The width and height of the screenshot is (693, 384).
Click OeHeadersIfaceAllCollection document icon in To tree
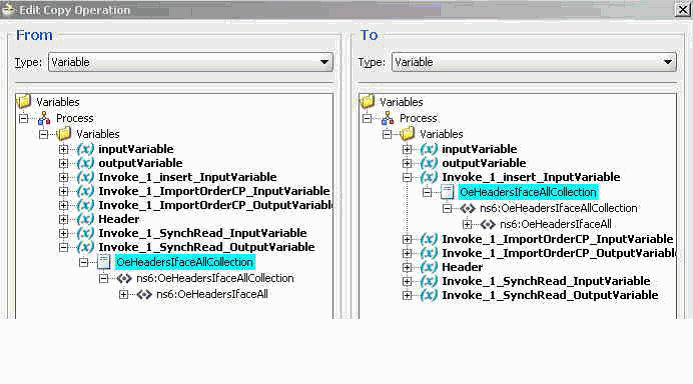point(447,192)
